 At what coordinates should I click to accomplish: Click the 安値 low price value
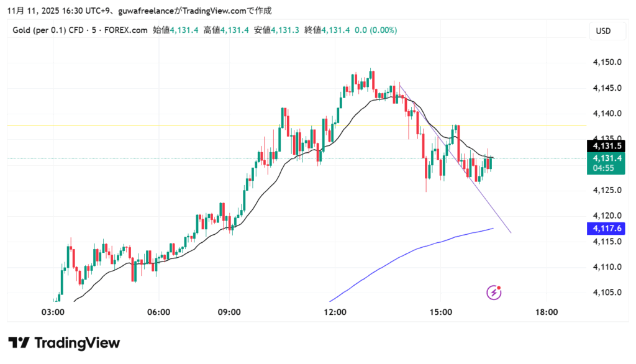[286, 30]
